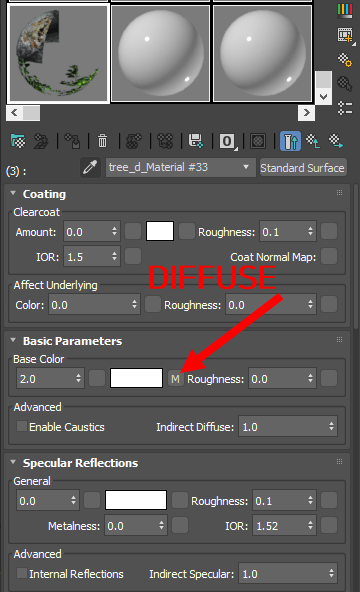Screen dimensions: 360x592
Task: Click the Standard Surface material type button
Action: (303, 168)
